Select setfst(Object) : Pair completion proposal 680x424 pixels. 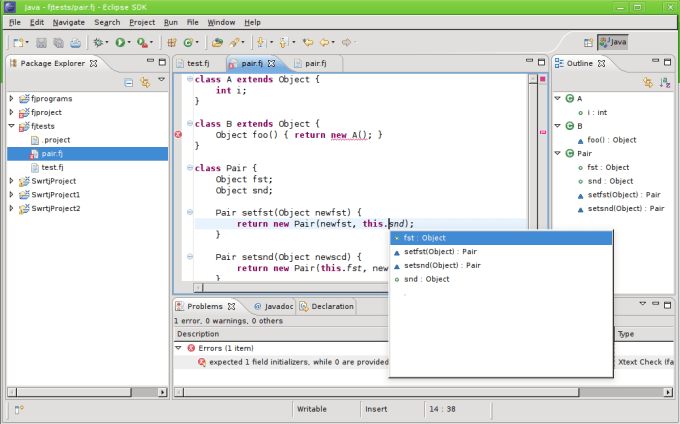pyautogui.click(x=440, y=251)
